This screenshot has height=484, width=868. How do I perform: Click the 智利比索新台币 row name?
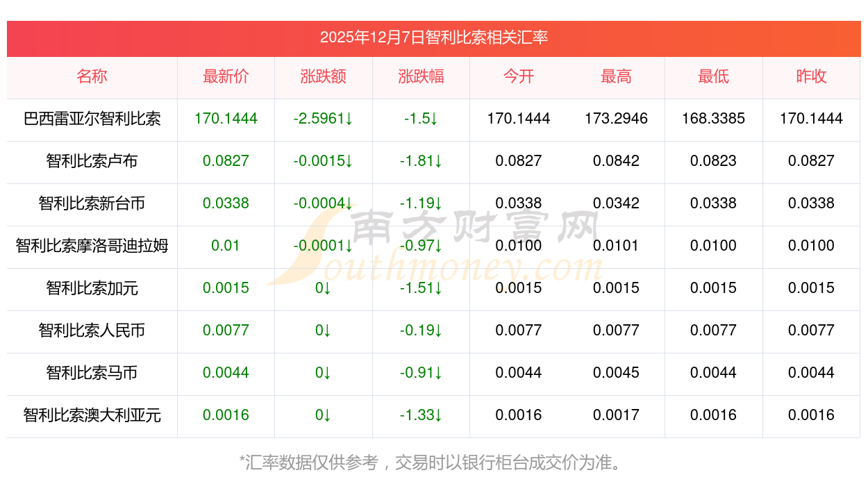(x=92, y=203)
